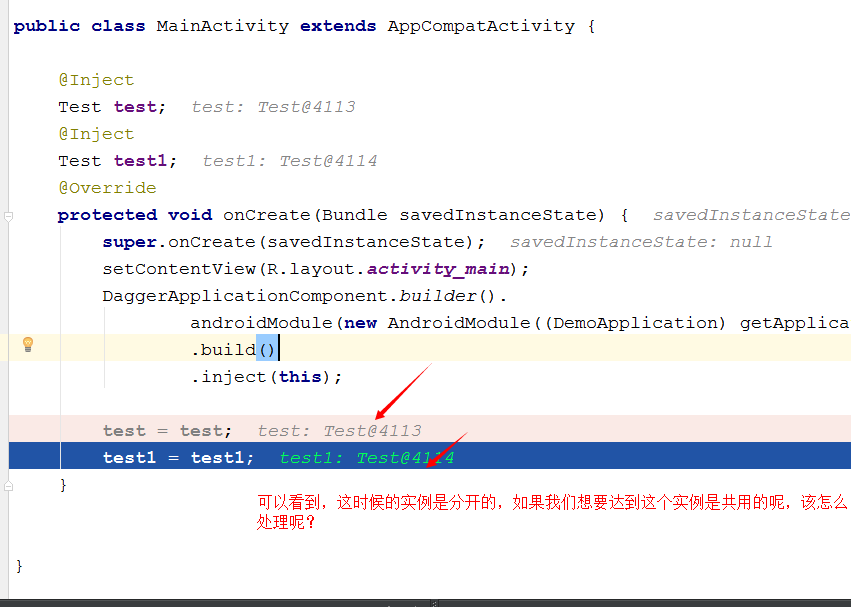Click the yellow lightbulb quick-fix icon
Screen dimensions: 851x607
28,344
